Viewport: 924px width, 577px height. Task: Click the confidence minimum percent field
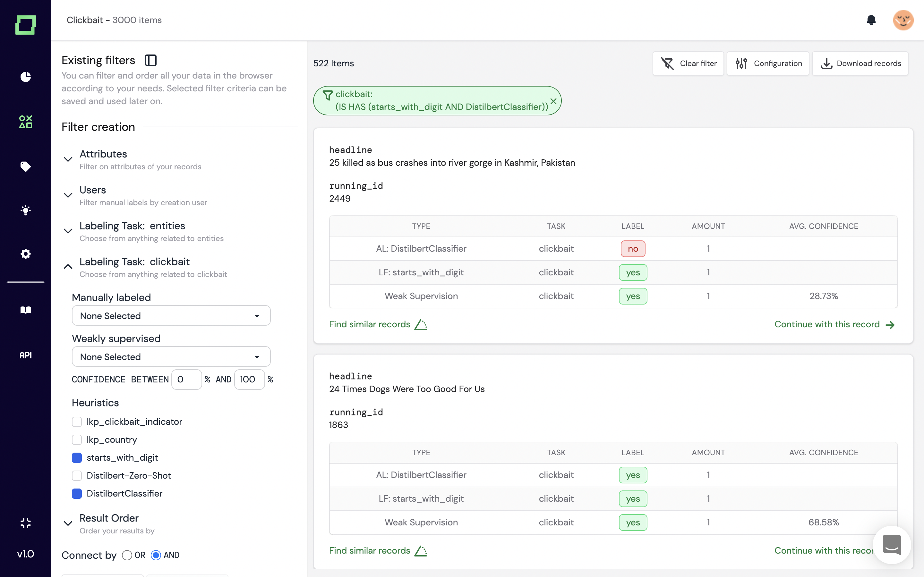(x=186, y=379)
